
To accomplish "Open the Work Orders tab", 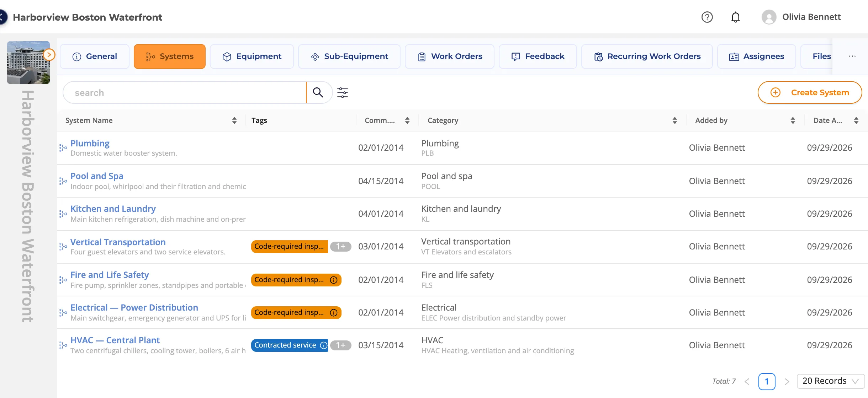I will coord(450,57).
